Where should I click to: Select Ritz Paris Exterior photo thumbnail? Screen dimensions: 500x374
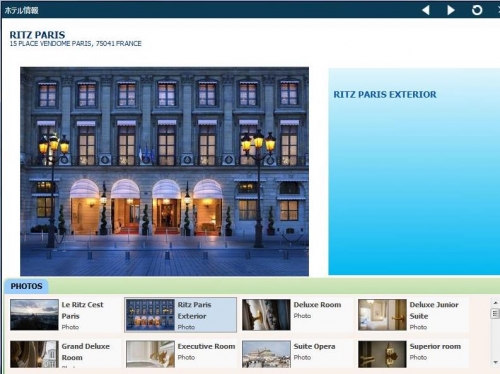150,315
